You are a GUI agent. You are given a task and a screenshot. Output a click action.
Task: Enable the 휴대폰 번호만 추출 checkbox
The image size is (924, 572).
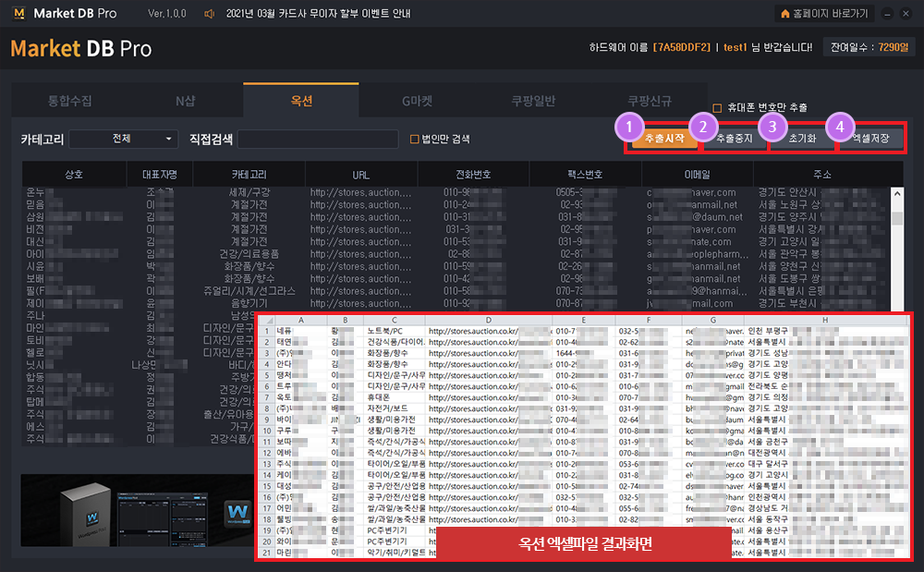pyautogui.click(x=718, y=108)
